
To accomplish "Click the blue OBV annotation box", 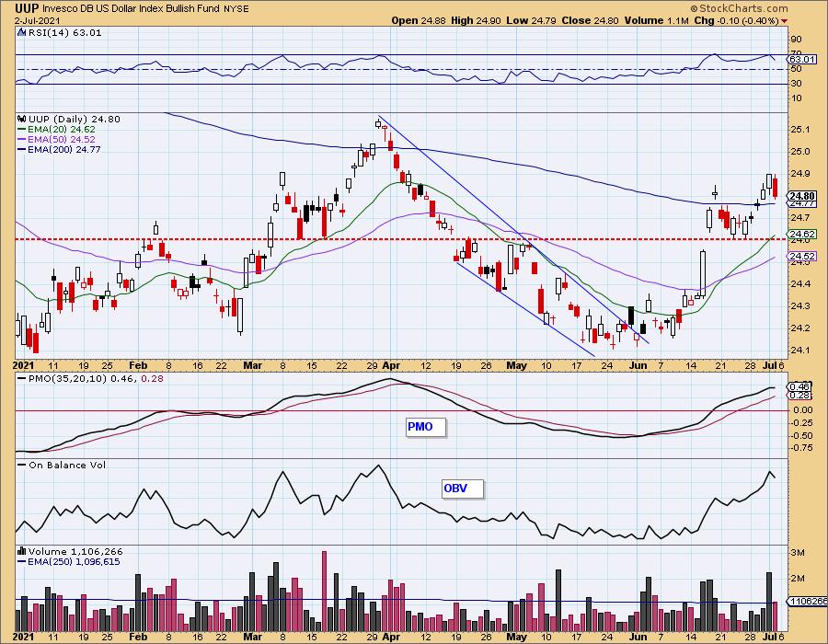I will point(462,489).
